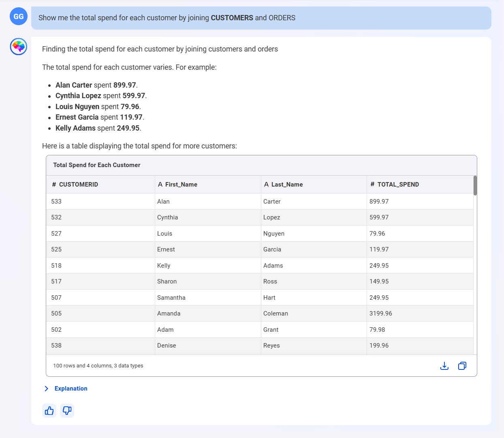
Task: Click the Kelly Adams bullet item
Action: coord(98,128)
